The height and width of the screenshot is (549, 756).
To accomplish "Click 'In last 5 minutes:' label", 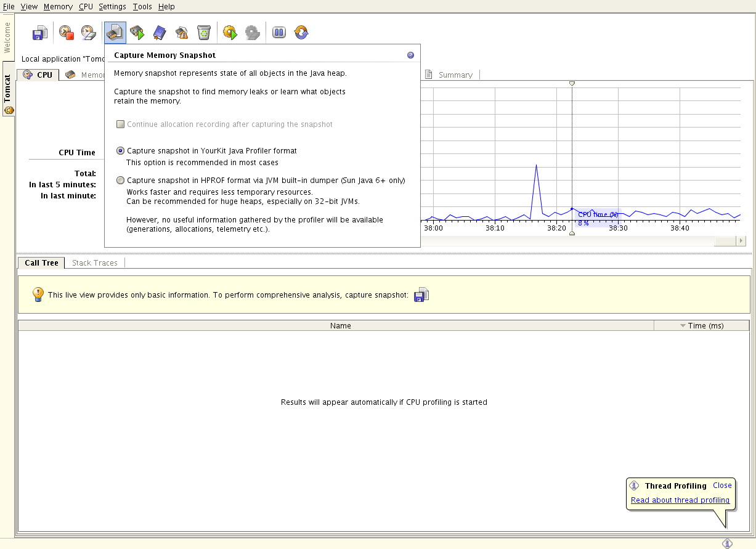I will 62,185.
